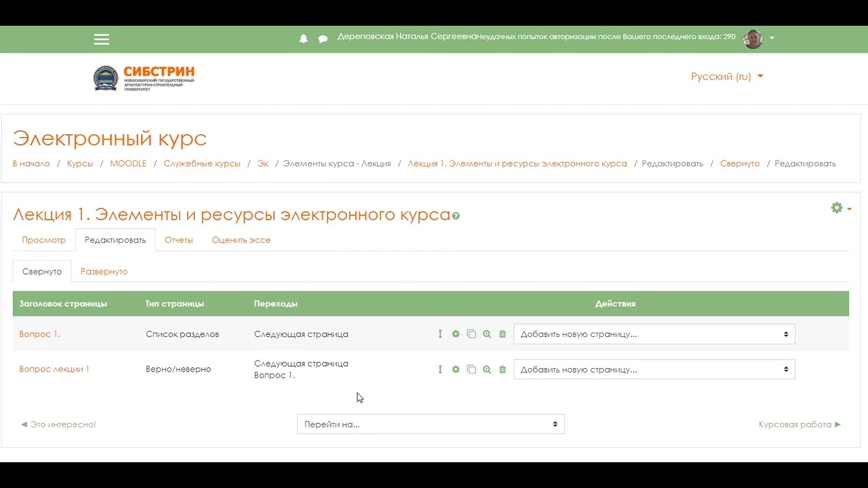This screenshot has width=868, height=488.
Task: Click 'Заголовок страницы' column header
Action: click(63, 304)
